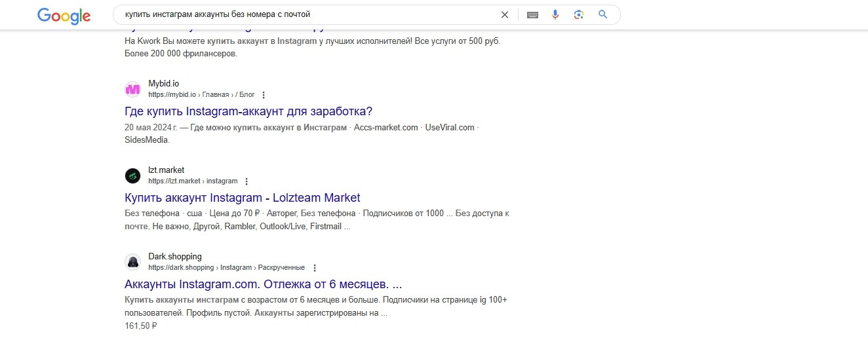This screenshot has height=355, width=868.
Task: Open 'Аккаунты Instagram.com. Отлежка от 6 месяцев' link
Action: pyautogui.click(x=263, y=284)
